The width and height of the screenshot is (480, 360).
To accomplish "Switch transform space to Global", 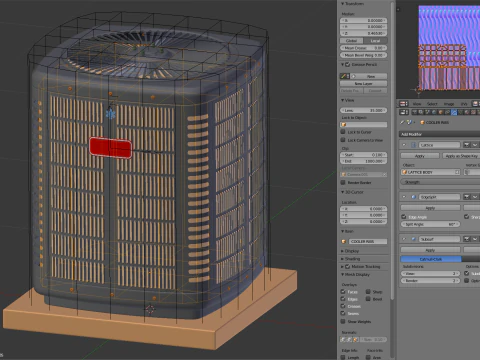I will [x=352, y=41].
